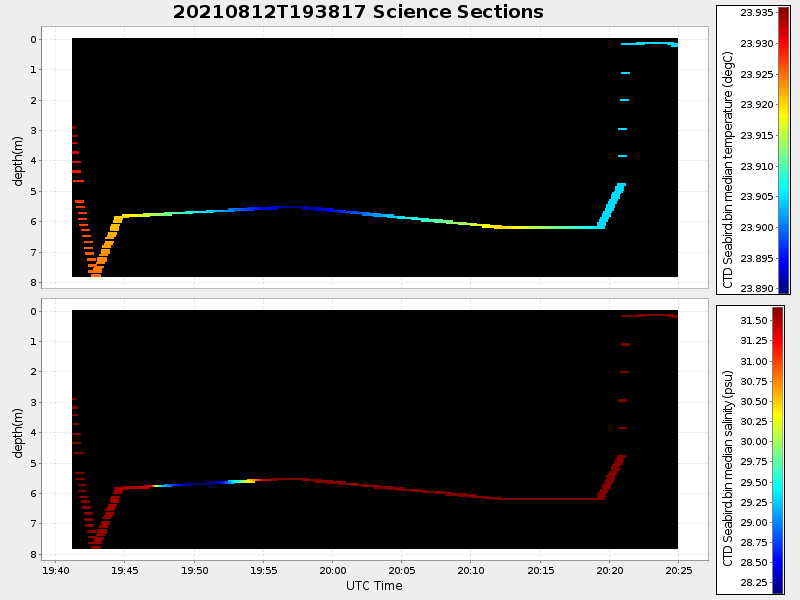Click the 23.895 temperature scale value

(757, 258)
